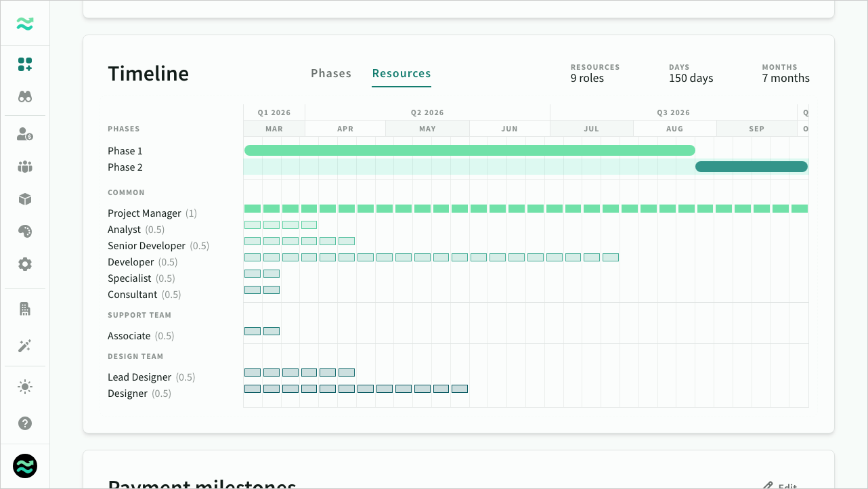Click the Lead Designer row label
Screen dimensions: 868x489
[139, 377]
